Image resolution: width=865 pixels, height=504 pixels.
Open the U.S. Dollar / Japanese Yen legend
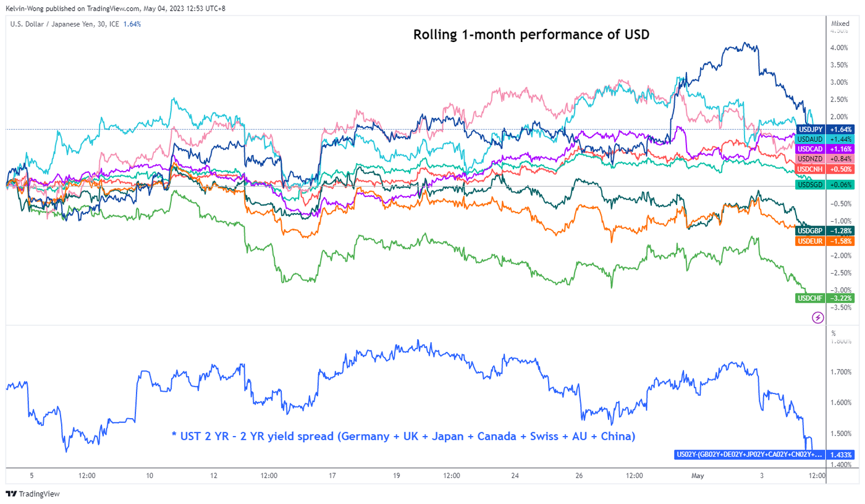61,24
